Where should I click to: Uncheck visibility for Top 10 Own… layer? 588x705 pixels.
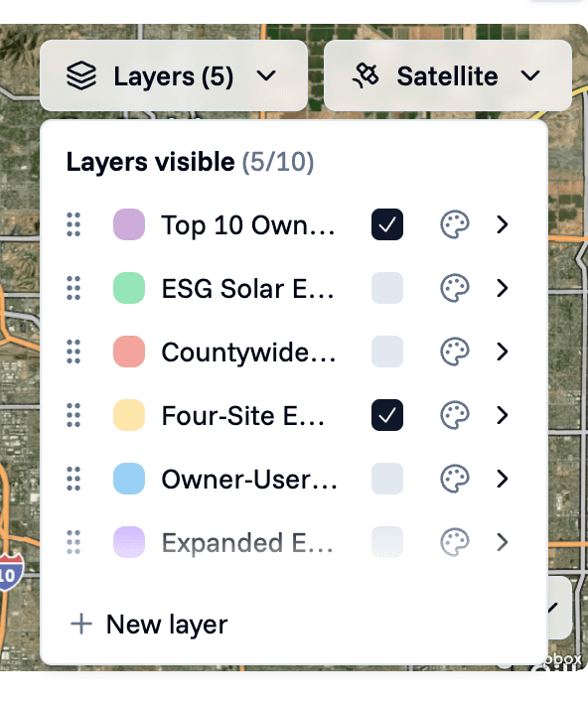387,224
